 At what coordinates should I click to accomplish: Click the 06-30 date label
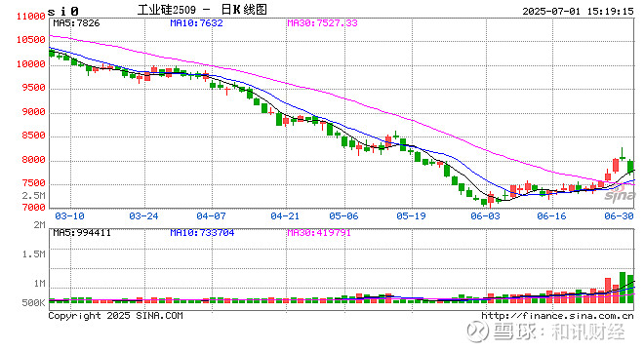pos(619,216)
